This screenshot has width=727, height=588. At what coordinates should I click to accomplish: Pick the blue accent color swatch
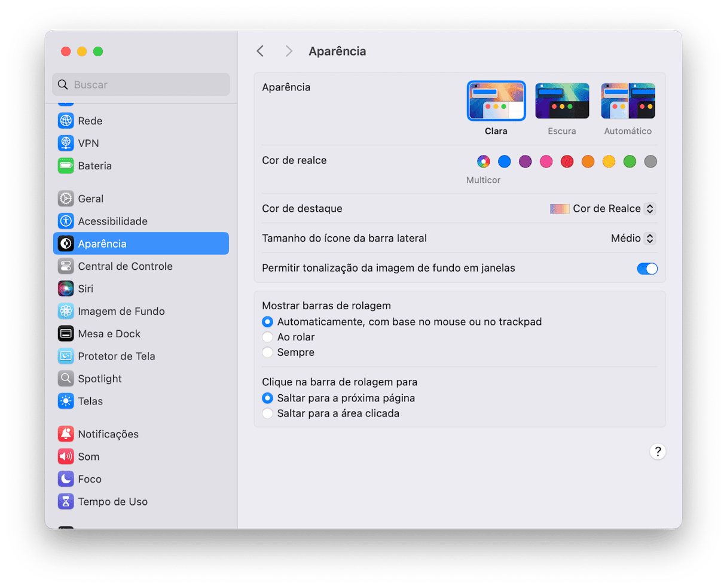click(505, 162)
